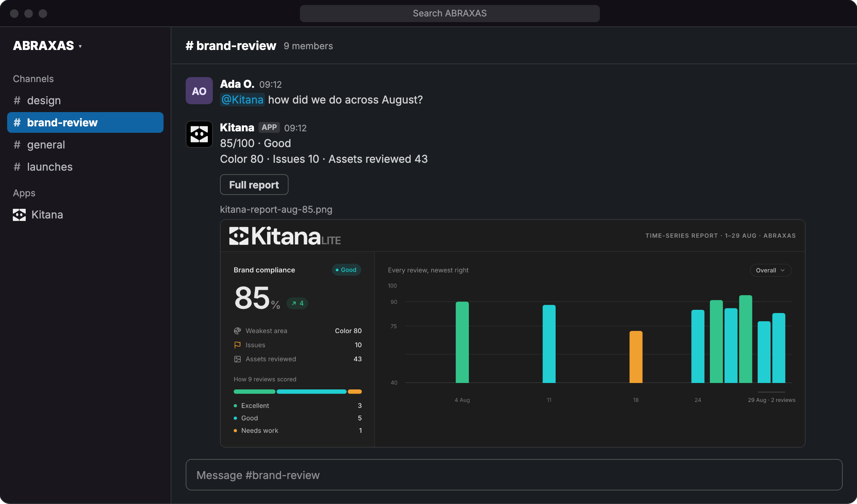
Task: Click the Ada O. sender name
Action: pyautogui.click(x=237, y=84)
